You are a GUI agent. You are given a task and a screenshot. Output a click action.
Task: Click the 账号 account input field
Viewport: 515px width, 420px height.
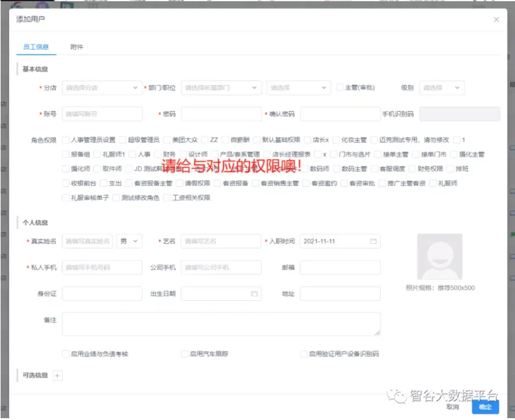tap(102, 114)
